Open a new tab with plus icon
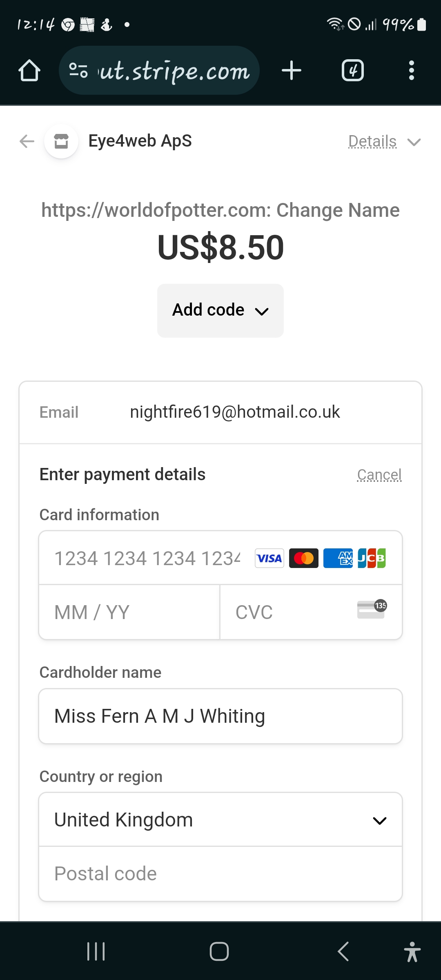 pos(292,71)
